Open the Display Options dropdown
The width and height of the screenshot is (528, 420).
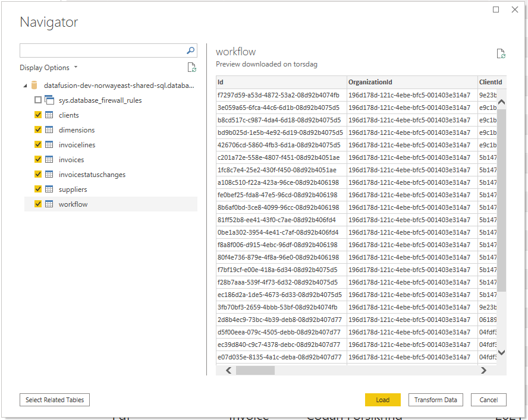coord(48,68)
